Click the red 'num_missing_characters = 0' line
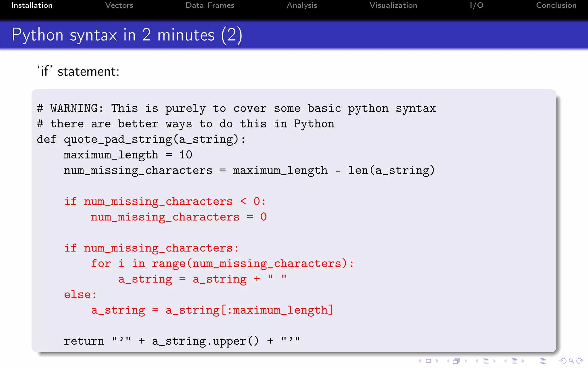The width and height of the screenshot is (588, 368). tap(179, 217)
